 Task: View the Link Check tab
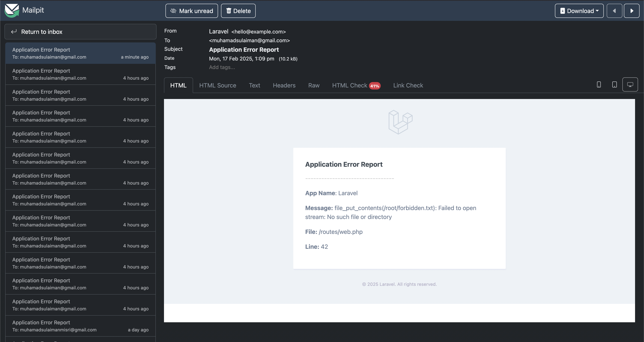point(408,85)
